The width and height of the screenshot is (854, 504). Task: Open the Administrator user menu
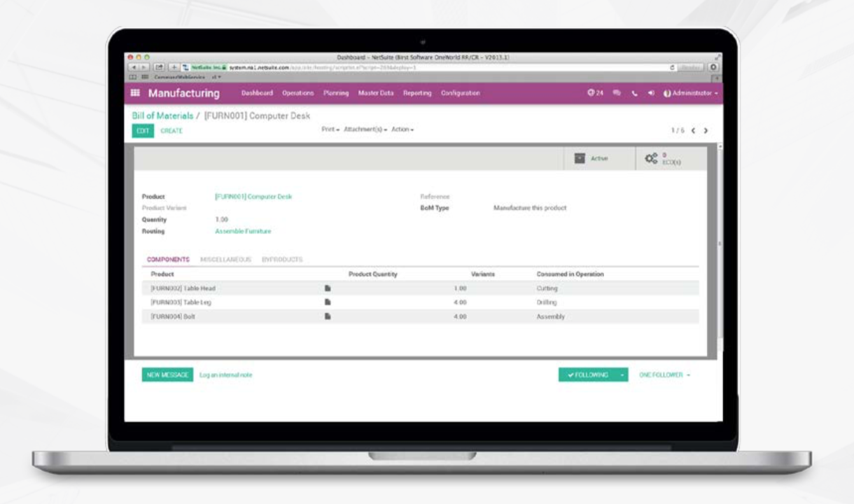(x=690, y=93)
